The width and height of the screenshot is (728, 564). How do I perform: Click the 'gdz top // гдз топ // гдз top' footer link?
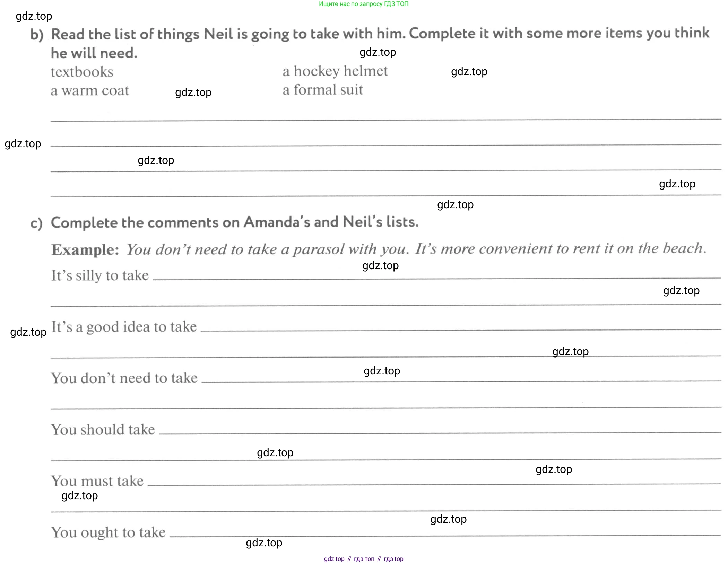[364, 559]
